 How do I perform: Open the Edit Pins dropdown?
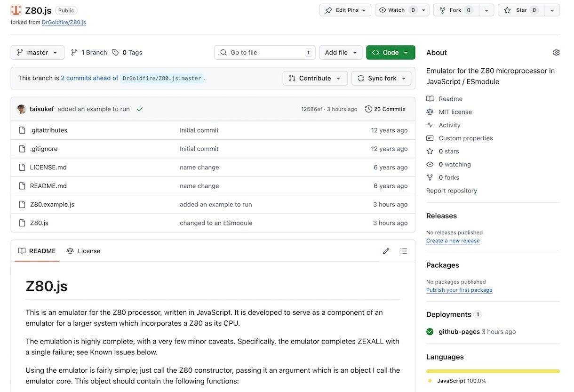(x=345, y=10)
